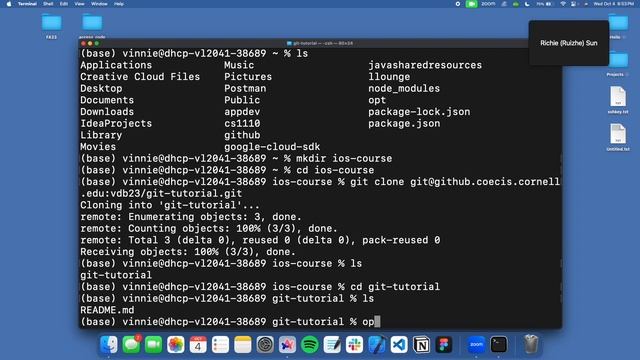Click Terminal icon in the dock
This screenshot has height=360, width=640.
pyautogui.click(x=499, y=345)
